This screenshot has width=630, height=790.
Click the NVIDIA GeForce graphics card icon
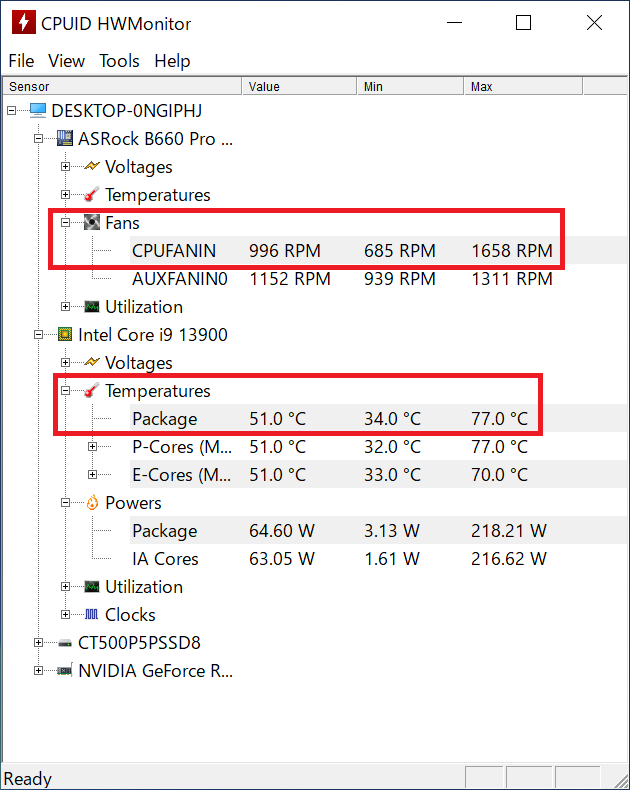pyautogui.click(x=65, y=671)
